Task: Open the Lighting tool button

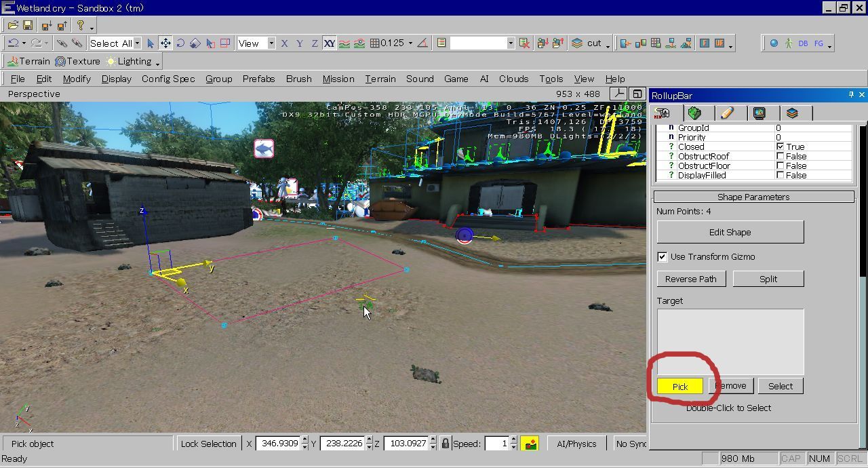Action: (x=129, y=61)
